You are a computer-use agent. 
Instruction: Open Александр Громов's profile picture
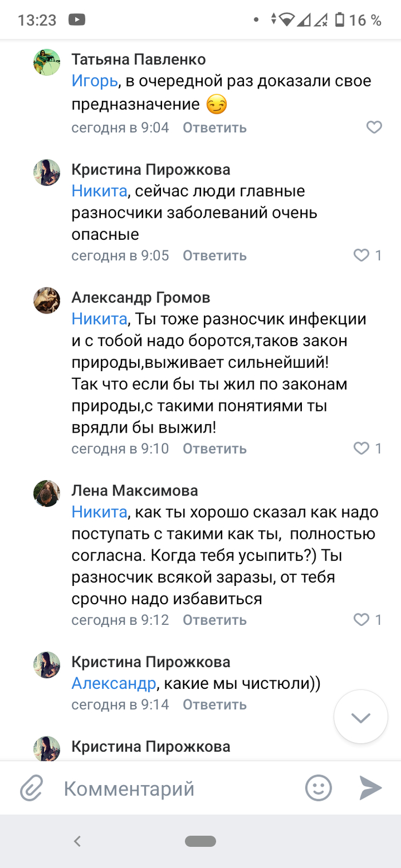pos(47,300)
